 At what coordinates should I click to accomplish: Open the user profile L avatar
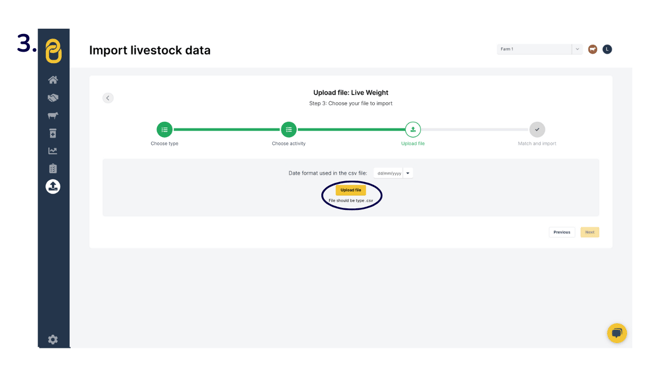607,50
